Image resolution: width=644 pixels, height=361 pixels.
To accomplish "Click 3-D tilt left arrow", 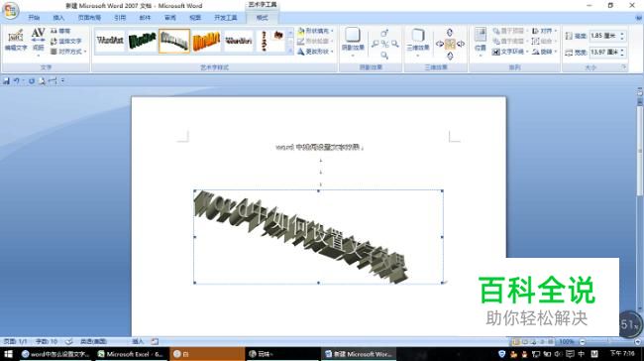I will (440, 44).
